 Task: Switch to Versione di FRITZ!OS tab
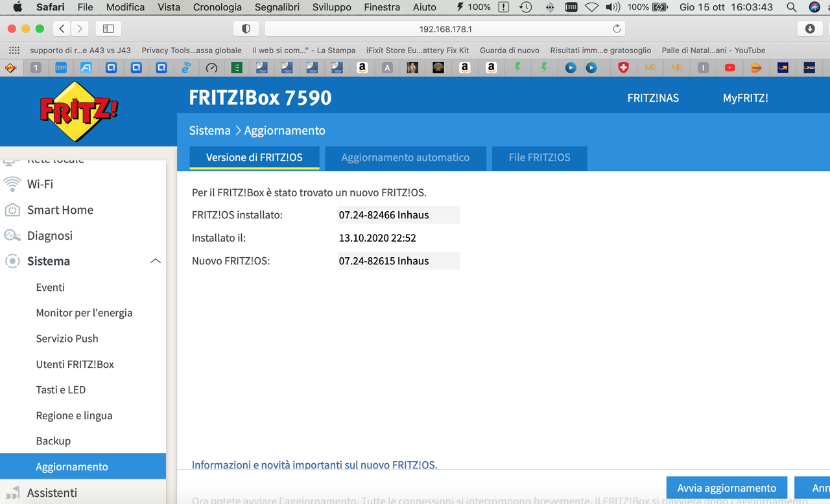[x=254, y=157]
